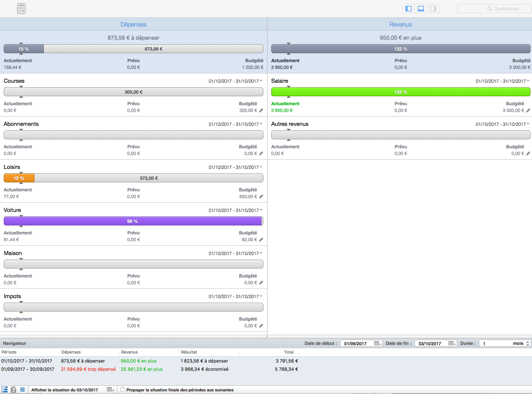Enable Propager la situation finale checkbox
The height and width of the screenshot is (394, 532).
(x=123, y=390)
